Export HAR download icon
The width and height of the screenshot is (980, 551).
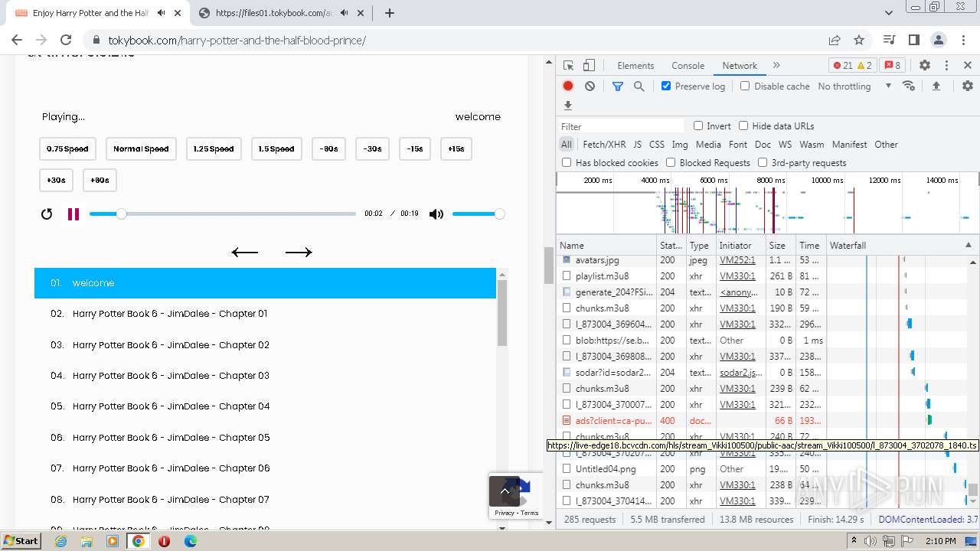coord(568,106)
